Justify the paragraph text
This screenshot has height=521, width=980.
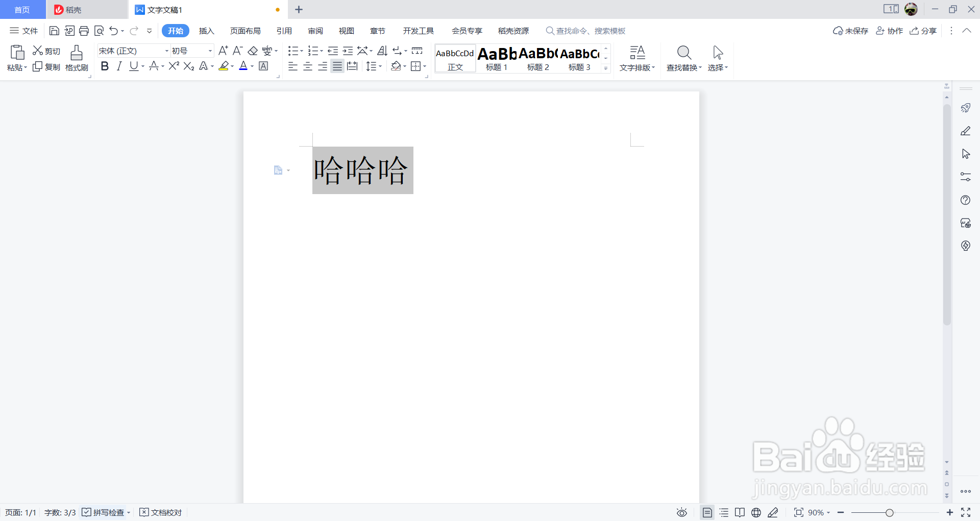click(x=337, y=66)
